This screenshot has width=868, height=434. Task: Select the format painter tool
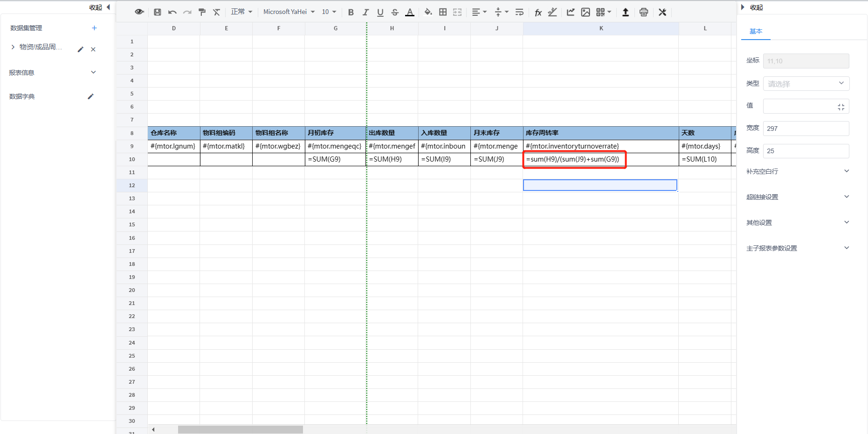(x=202, y=12)
